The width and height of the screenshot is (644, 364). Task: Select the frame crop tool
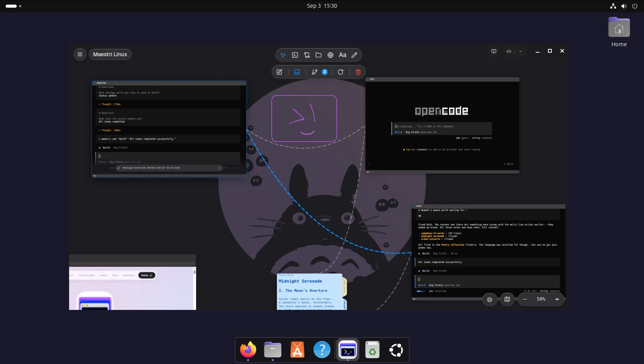coord(307,55)
